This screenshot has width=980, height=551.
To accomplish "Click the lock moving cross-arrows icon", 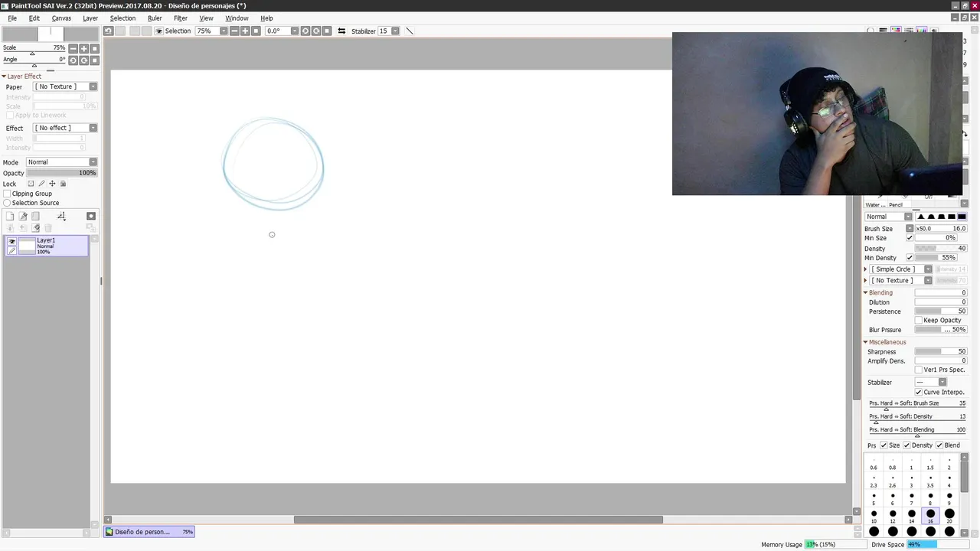I will (52, 184).
